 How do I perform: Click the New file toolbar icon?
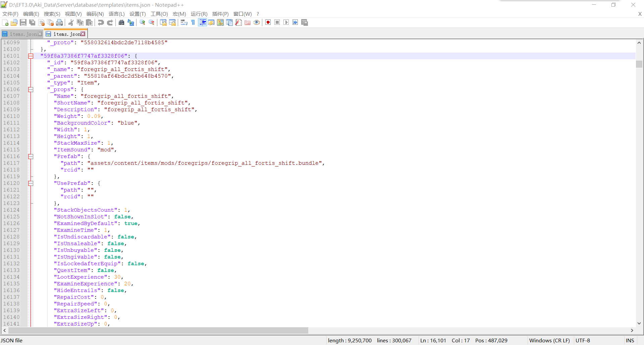tap(5, 22)
